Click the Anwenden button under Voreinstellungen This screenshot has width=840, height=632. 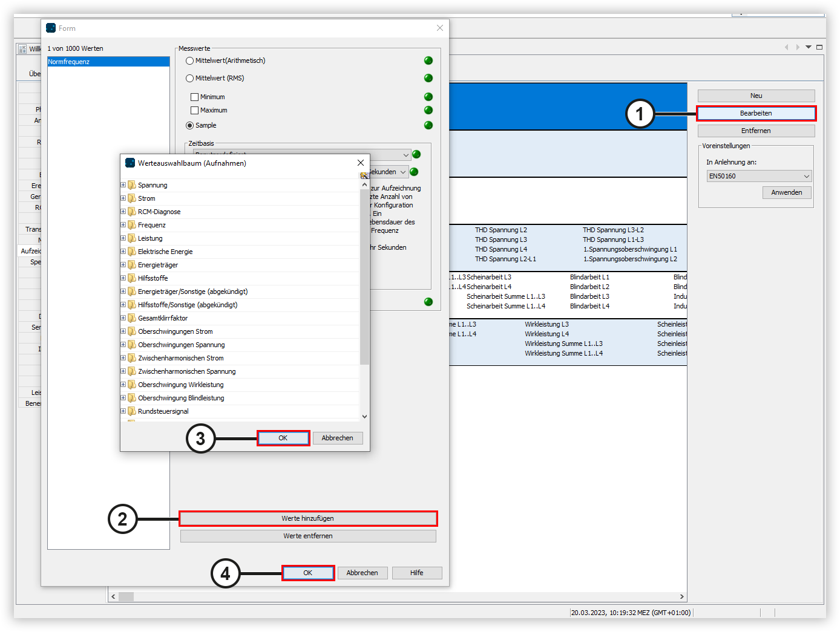pyautogui.click(x=787, y=192)
